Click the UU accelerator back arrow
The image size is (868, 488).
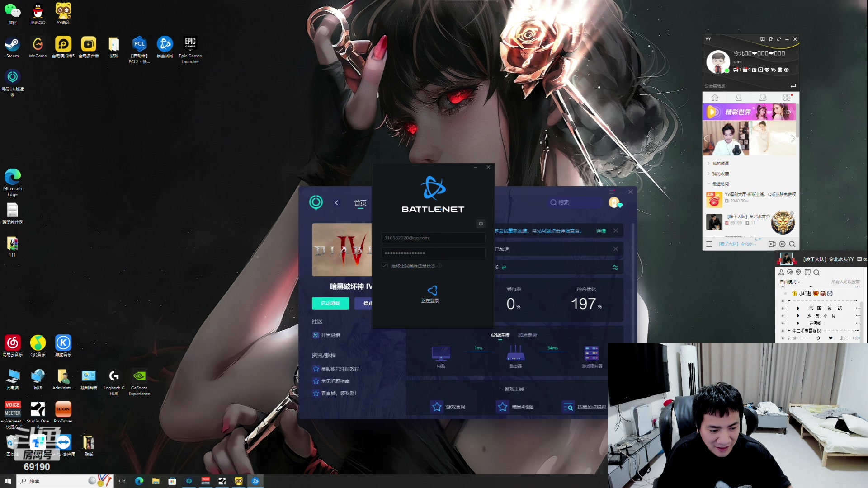coord(336,203)
